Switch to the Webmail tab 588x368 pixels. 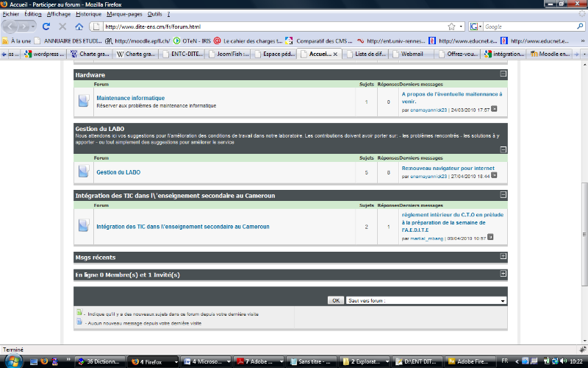click(412, 54)
